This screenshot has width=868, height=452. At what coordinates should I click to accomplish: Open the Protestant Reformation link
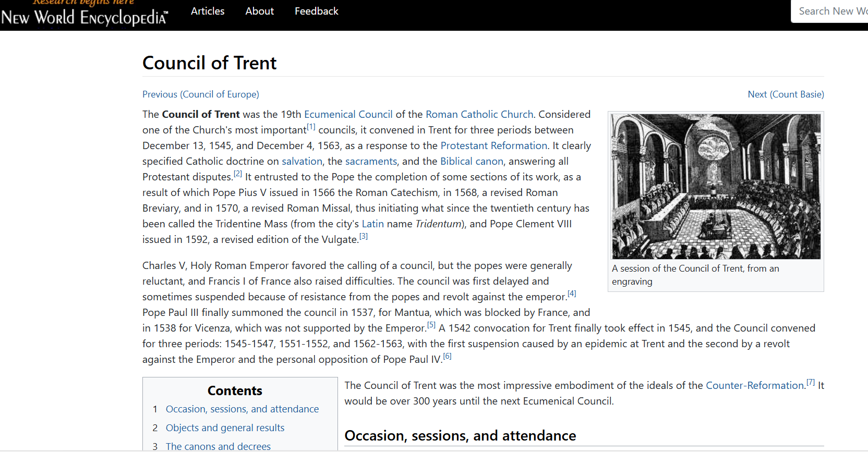click(493, 145)
